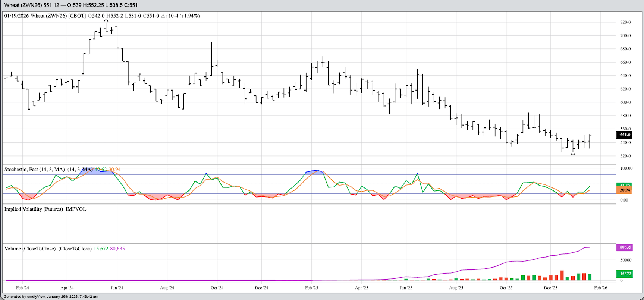The width and height of the screenshot is (644, 300).
Task: Click the Oct '24 label on the time axis
Action: pyautogui.click(x=217, y=288)
